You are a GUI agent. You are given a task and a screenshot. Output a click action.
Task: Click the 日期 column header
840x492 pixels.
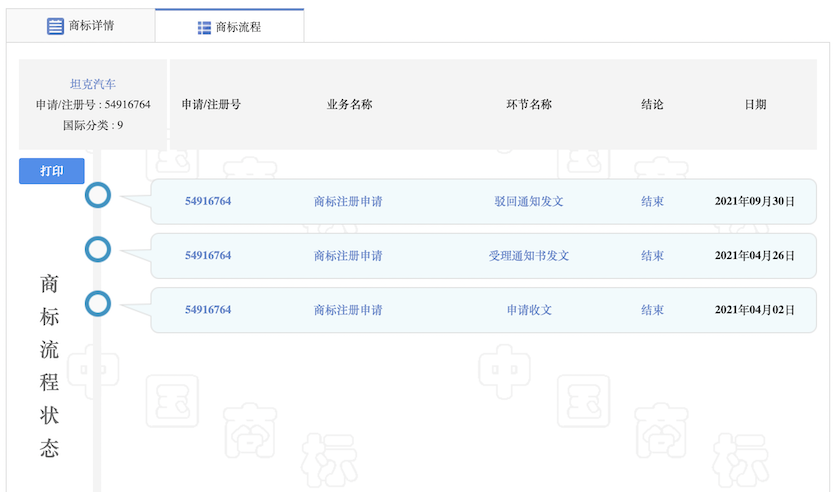coord(755,104)
